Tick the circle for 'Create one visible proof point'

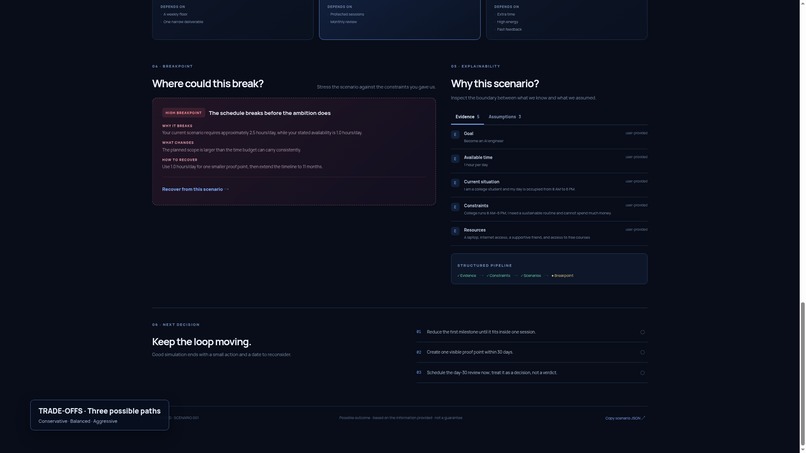click(x=642, y=352)
